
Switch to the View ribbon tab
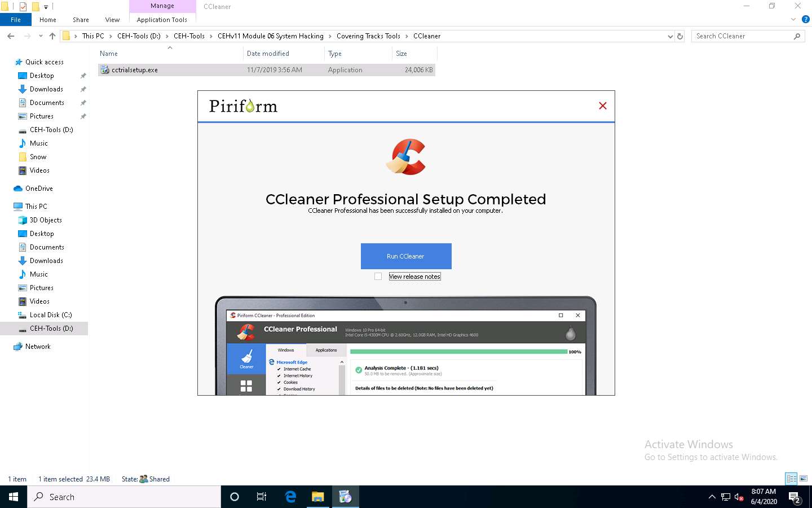[112, 20]
